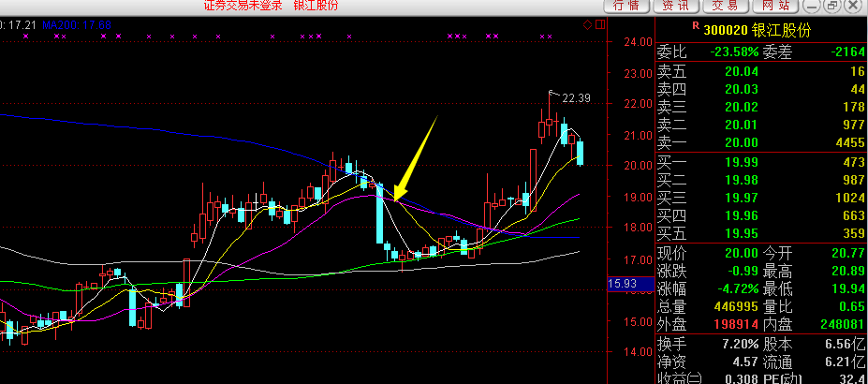The width and height of the screenshot is (868, 384).
Task: Click the 20.00 price axis label
Action: coord(638,166)
